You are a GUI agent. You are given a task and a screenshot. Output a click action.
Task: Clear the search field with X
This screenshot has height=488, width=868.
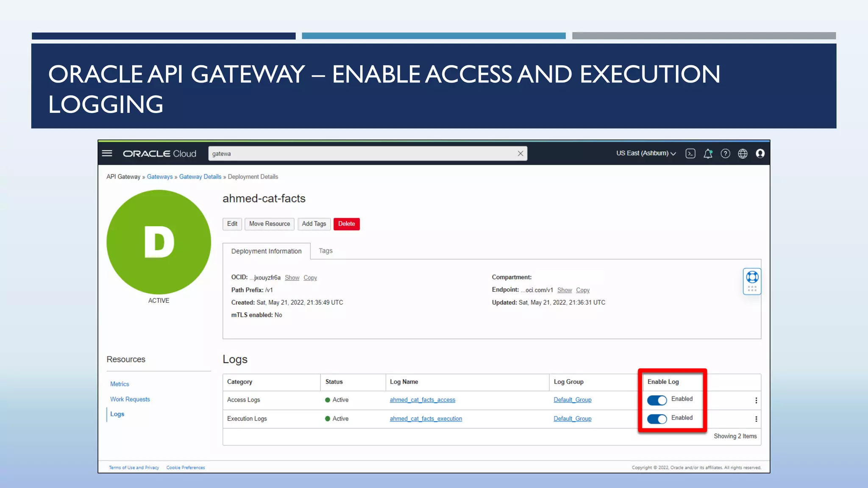click(520, 153)
